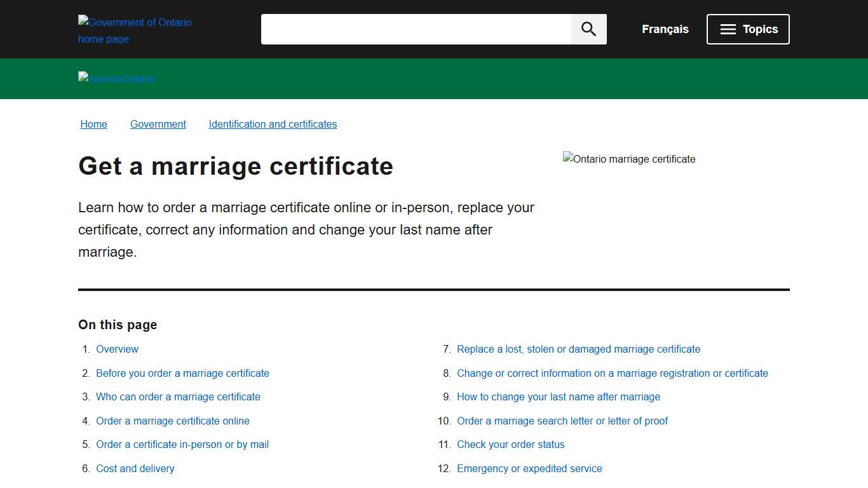
Task: Go to Home breadcrumb link
Action: click(x=93, y=124)
